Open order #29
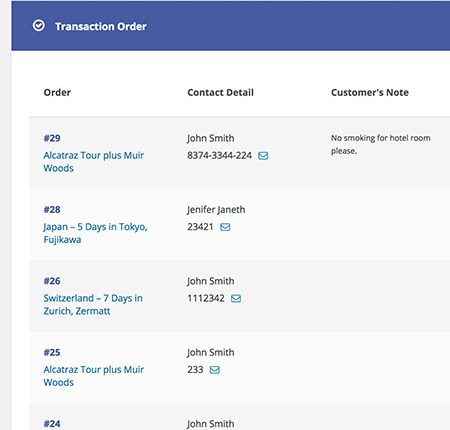Image resolution: width=450 pixels, height=430 pixels. [52, 138]
